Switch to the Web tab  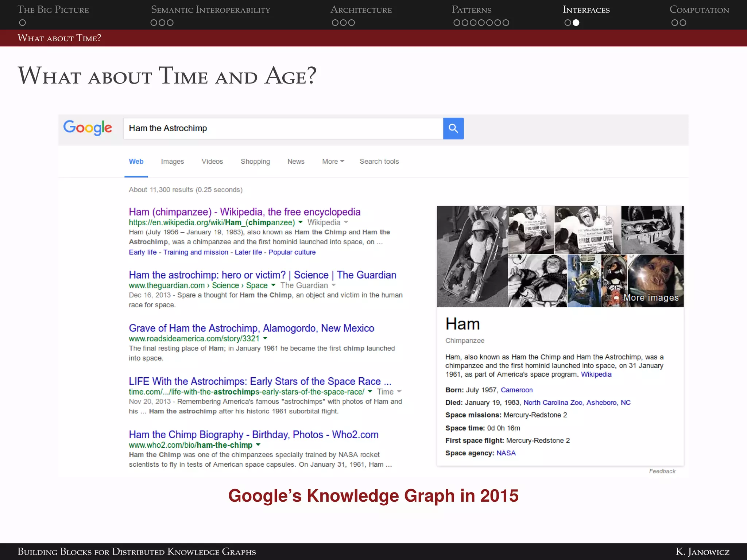click(x=136, y=162)
